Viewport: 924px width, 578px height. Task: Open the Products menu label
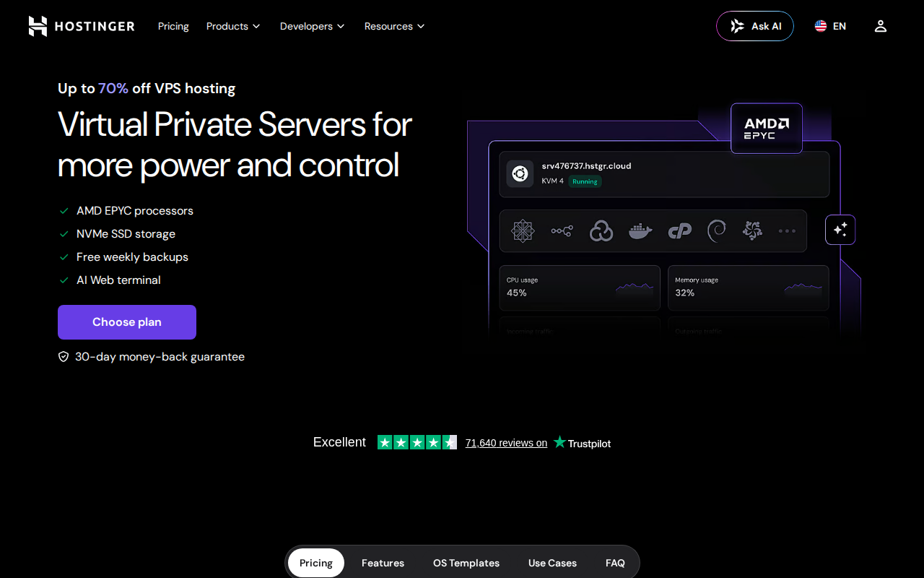(x=227, y=26)
